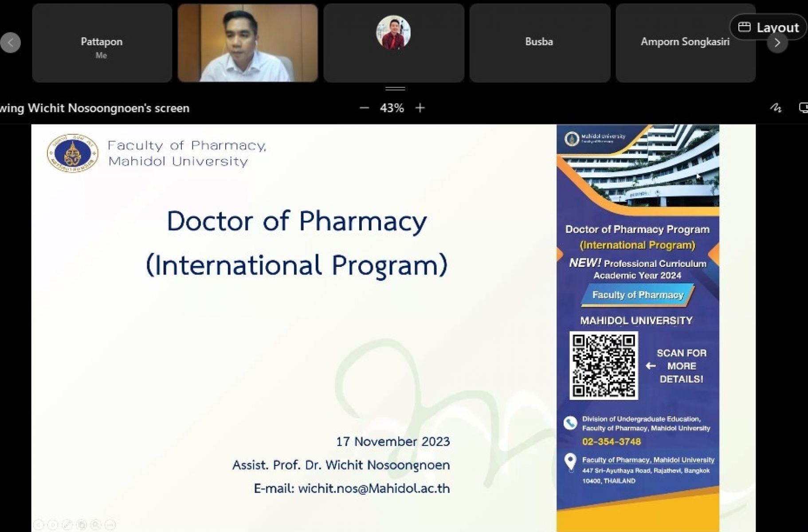This screenshot has width=808, height=532.
Task: Click the phone icon on the poster
Action: 570,423
